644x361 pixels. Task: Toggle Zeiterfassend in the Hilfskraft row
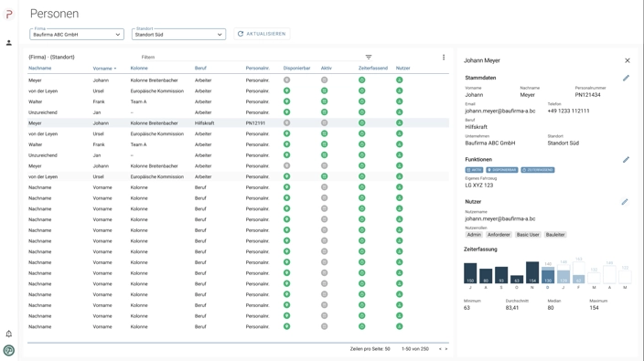(x=362, y=122)
